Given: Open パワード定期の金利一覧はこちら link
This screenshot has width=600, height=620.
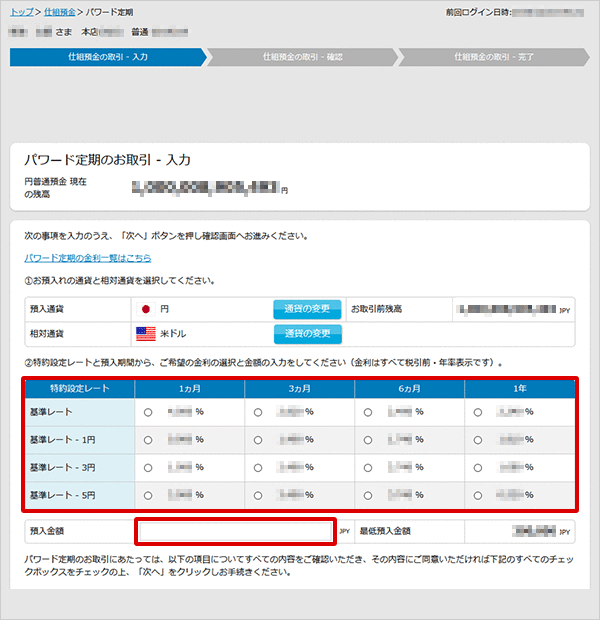Looking at the screenshot, I should pyautogui.click(x=88, y=258).
